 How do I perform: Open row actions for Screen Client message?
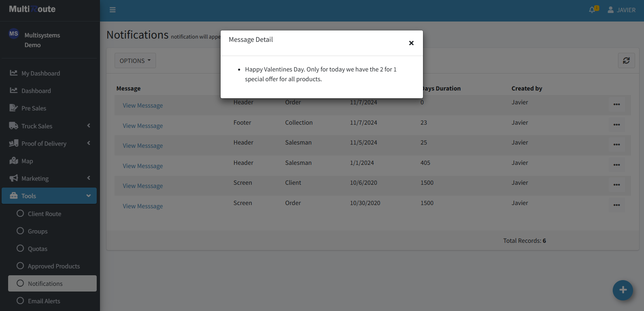[616, 185]
